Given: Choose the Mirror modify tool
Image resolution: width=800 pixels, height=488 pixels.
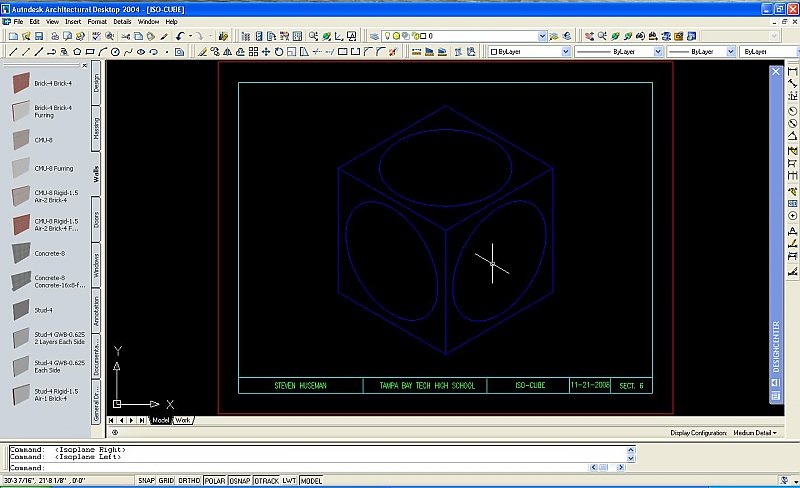Looking at the screenshot, I should 228,52.
